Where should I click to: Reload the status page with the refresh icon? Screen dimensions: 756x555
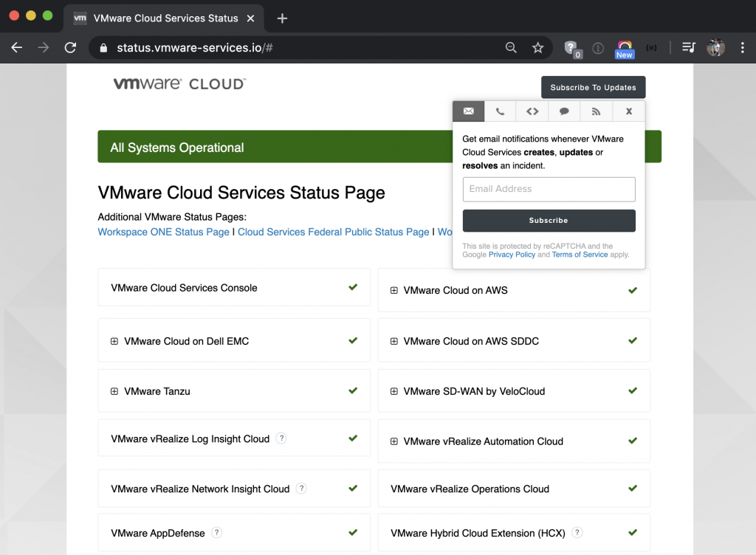70,47
